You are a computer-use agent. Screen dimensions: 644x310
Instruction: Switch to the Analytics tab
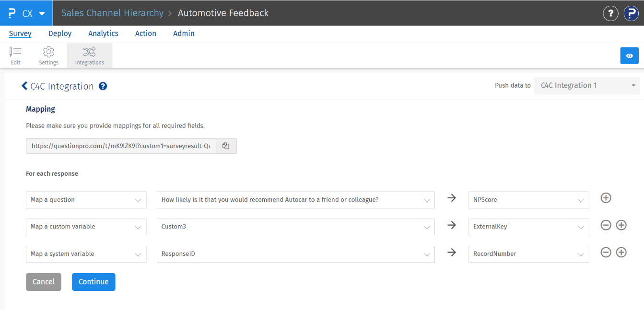(103, 33)
